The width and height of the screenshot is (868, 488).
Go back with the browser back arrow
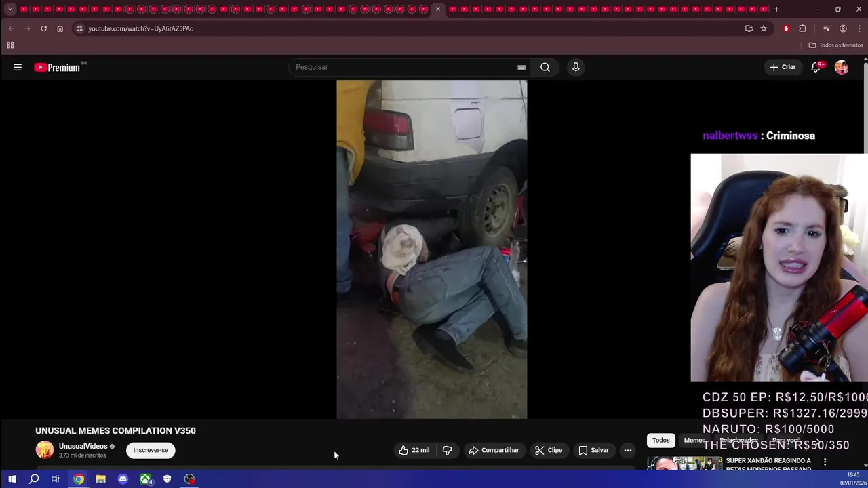point(11,28)
